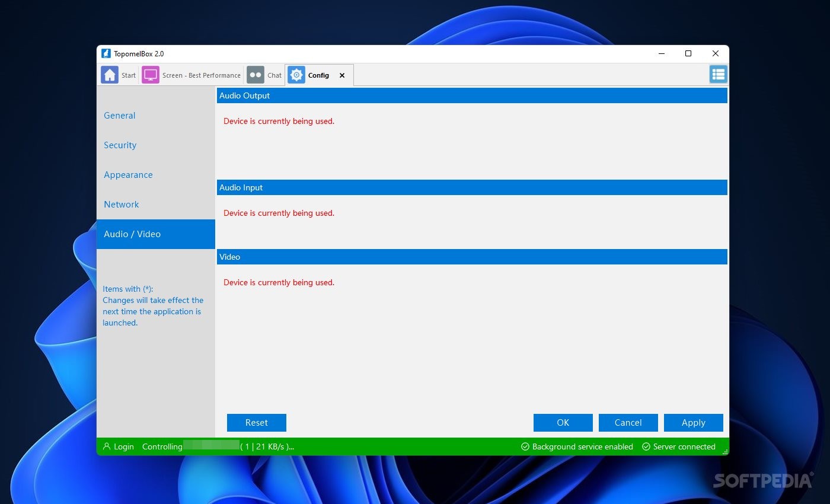Click the Server connected check icon

[x=646, y=446]
